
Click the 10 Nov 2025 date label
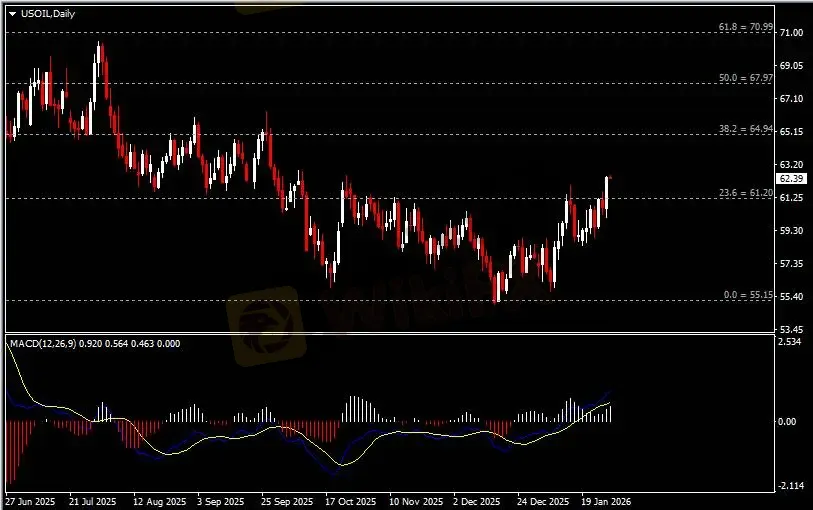416,502
